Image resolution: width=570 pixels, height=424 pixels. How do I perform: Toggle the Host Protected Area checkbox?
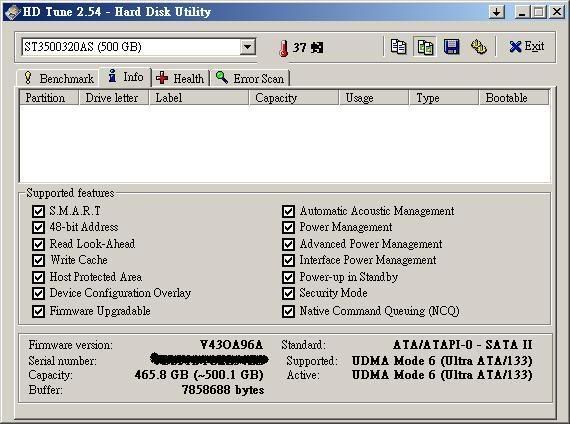tap(38, 277)
